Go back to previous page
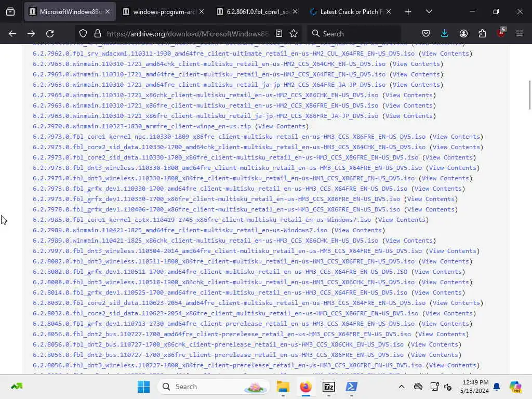The image size is (532, 399). click(x=12, y=34)
